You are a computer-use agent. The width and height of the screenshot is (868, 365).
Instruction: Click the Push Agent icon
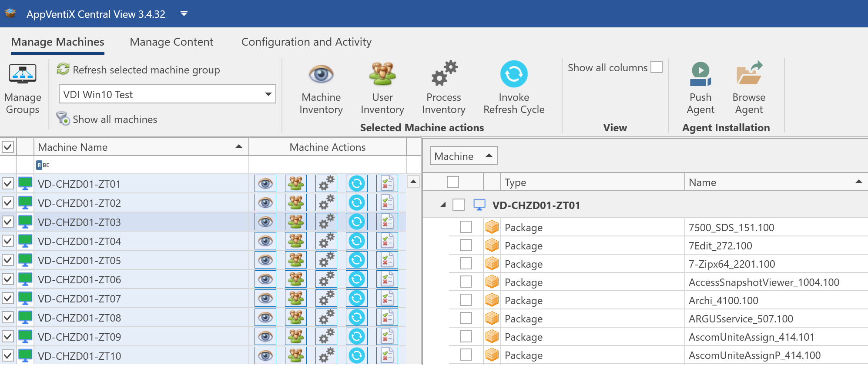tap(700, 74)
